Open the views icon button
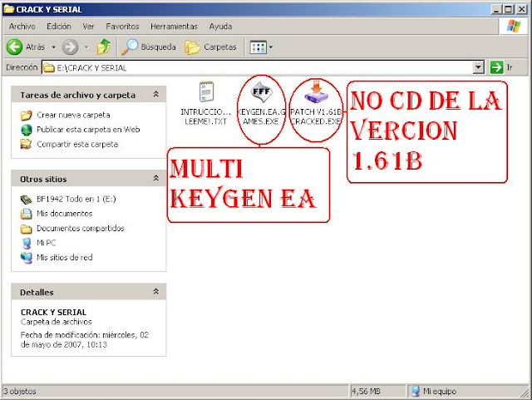The image size is (532, 400). (259, 47)
